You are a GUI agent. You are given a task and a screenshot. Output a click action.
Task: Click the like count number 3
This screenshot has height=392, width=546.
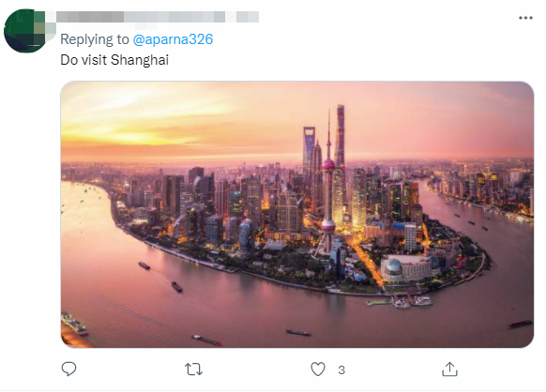pos(341,370)
